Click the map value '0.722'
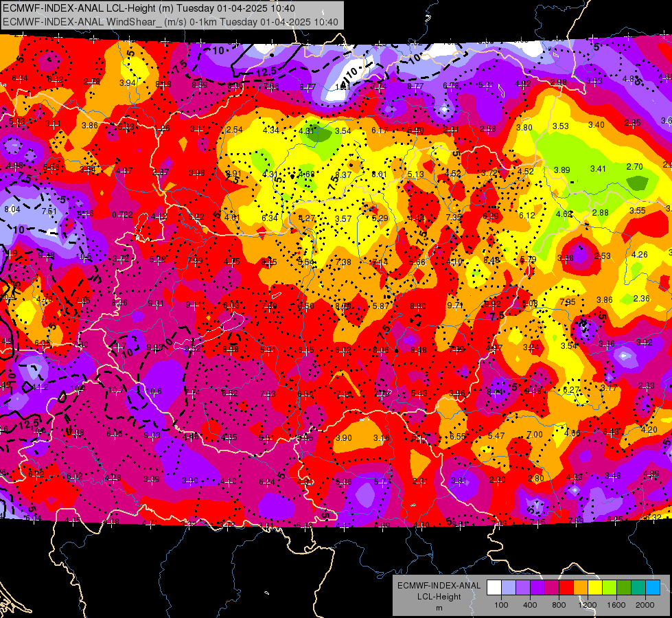This screenshot has height=618, width=672. [122, 214]
